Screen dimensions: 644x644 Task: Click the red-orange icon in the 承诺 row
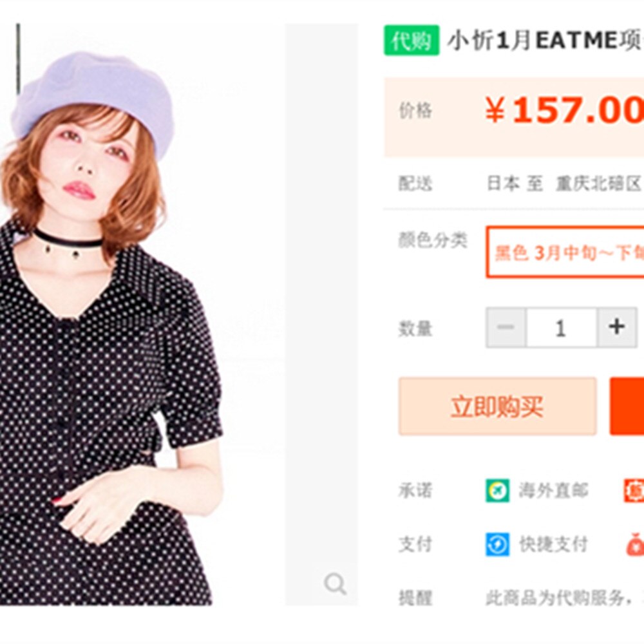click(x=634, y=491)
